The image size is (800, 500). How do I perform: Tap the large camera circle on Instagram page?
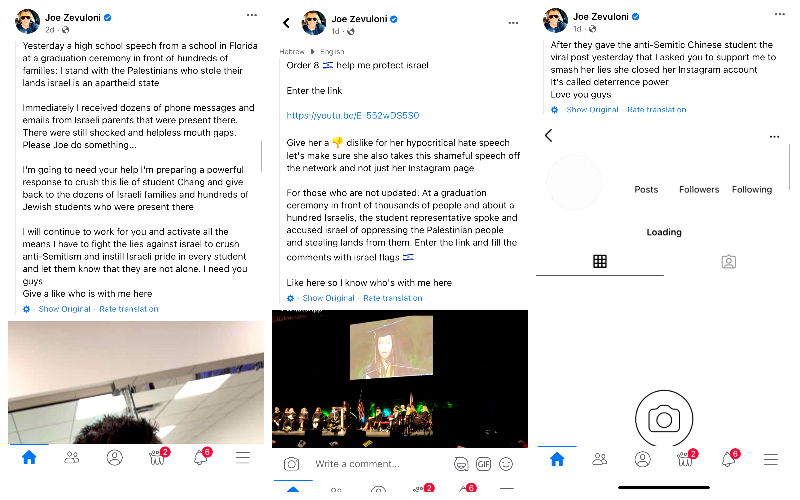[664, 419]
